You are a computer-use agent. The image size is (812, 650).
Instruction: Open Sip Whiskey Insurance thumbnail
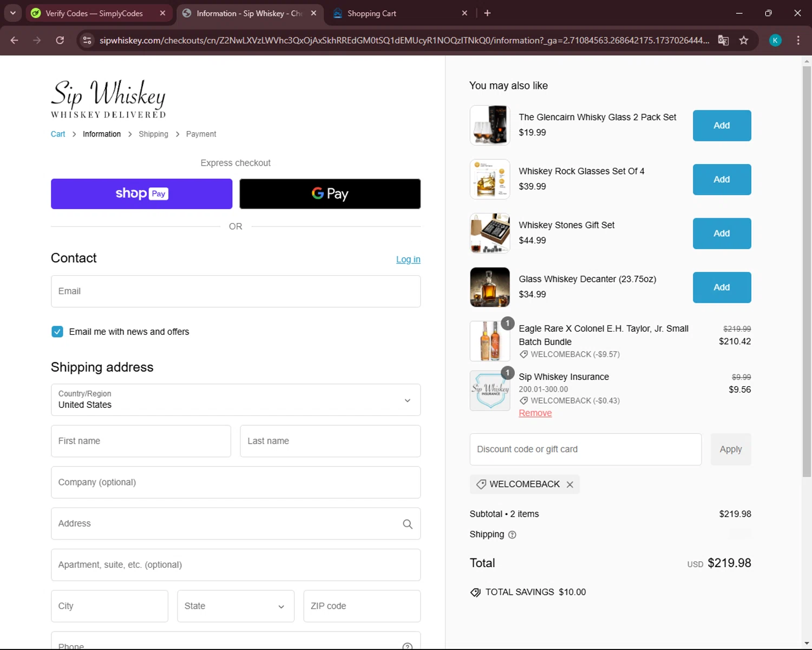(x=490, y=391)
